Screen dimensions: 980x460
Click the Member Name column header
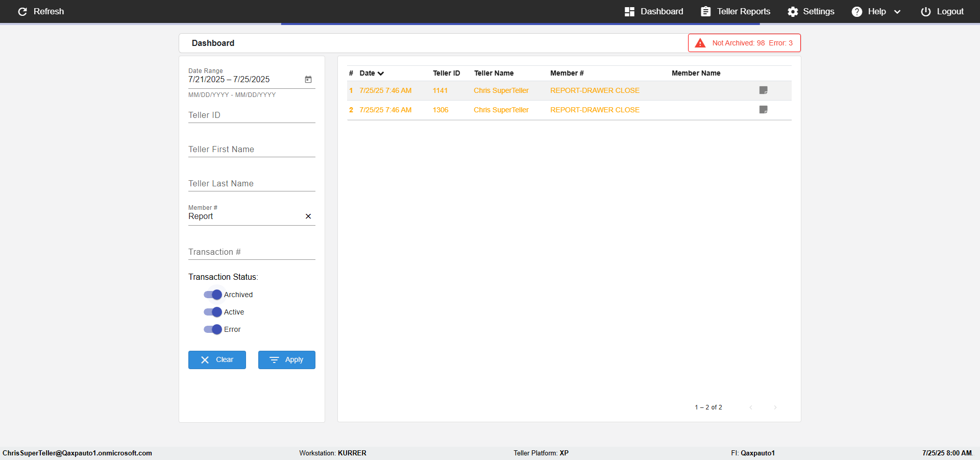(x=696, y=74)
